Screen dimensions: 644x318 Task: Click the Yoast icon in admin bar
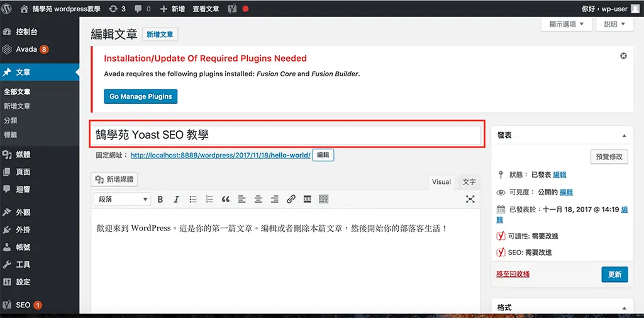[231, 9]
